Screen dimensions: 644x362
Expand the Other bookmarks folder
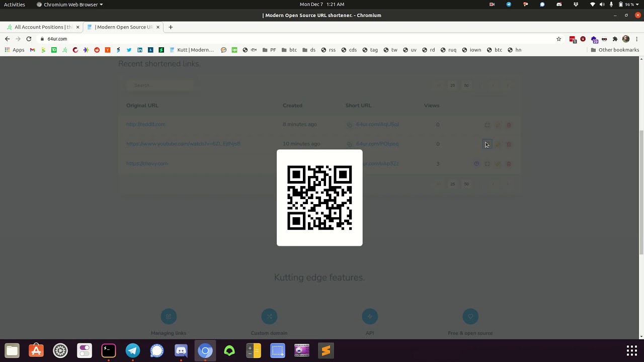pyautogui.click(x=615, y=50)
